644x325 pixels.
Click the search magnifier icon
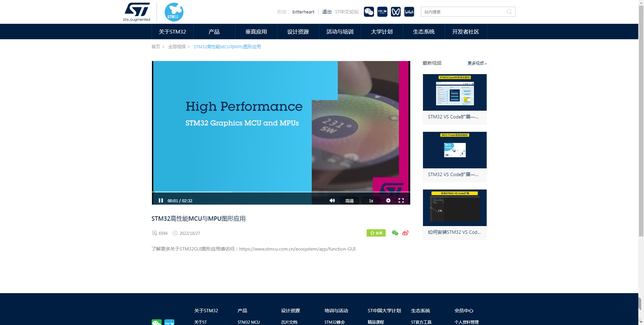point(509,12)
